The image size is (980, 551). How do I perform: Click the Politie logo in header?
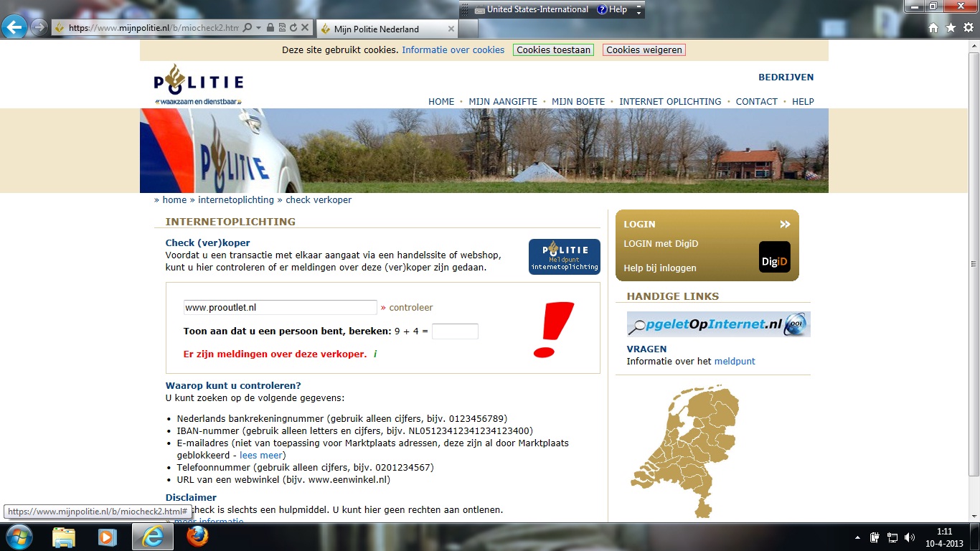(199, 84)
